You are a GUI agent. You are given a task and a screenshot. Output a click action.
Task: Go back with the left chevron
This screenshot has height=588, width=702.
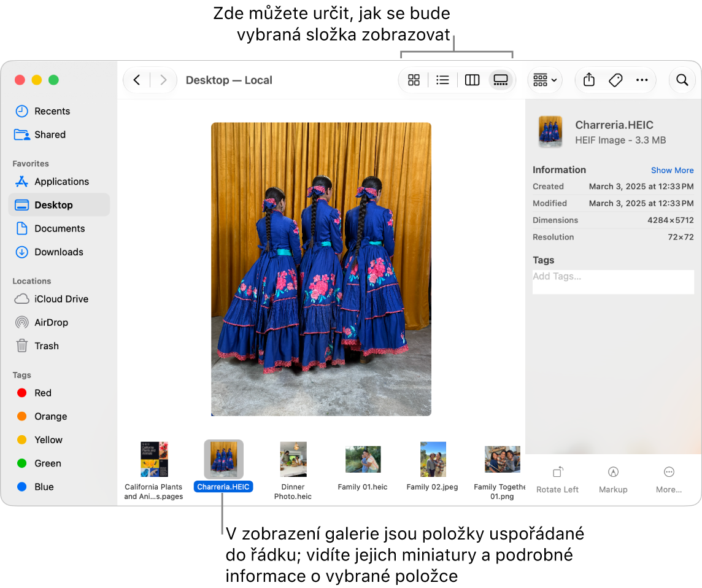click(137, 80)
